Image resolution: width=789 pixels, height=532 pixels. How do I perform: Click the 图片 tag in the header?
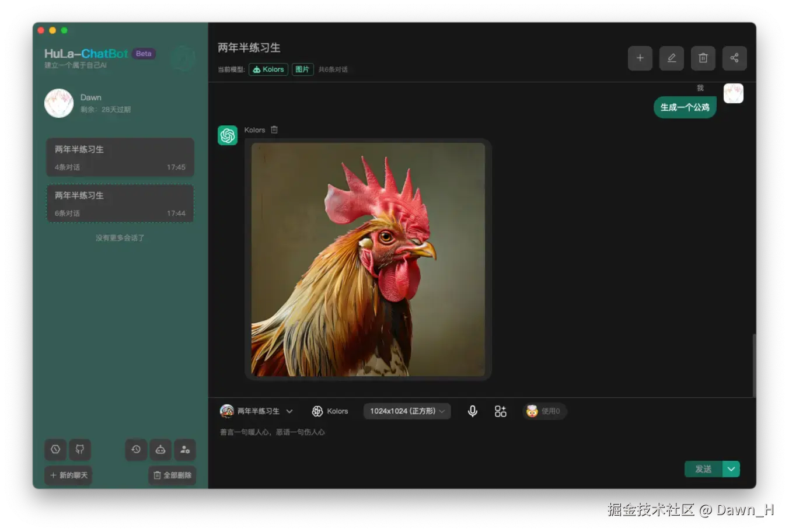(x=302, y=69)
